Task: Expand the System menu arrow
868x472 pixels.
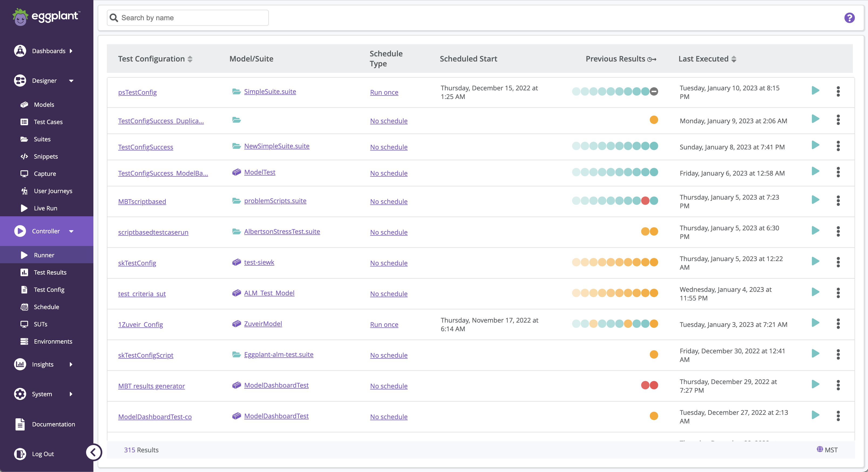Action: 71,394
